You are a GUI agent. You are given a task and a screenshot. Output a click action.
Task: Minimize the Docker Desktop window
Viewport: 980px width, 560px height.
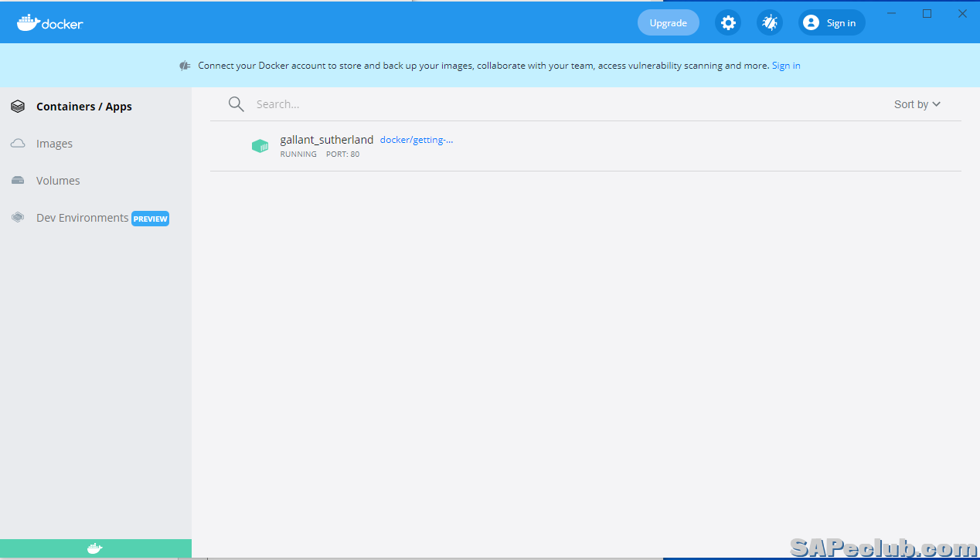(892, 13)
